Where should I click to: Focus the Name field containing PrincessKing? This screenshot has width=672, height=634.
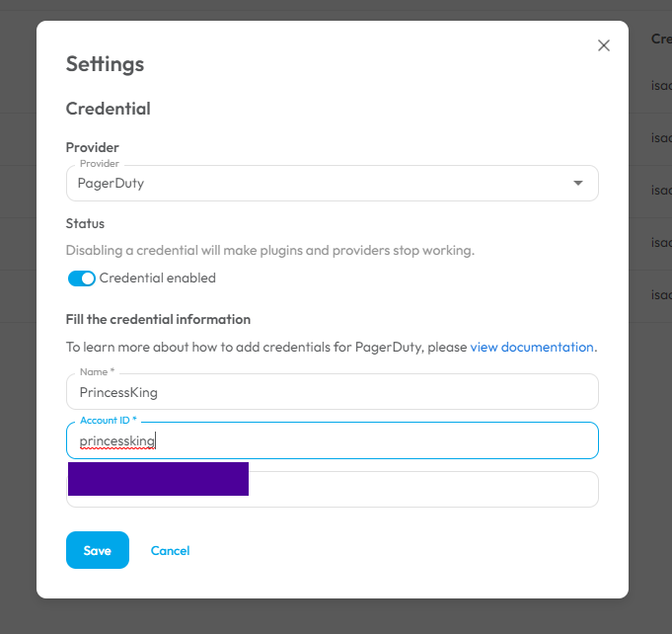[x=333, y=392]
